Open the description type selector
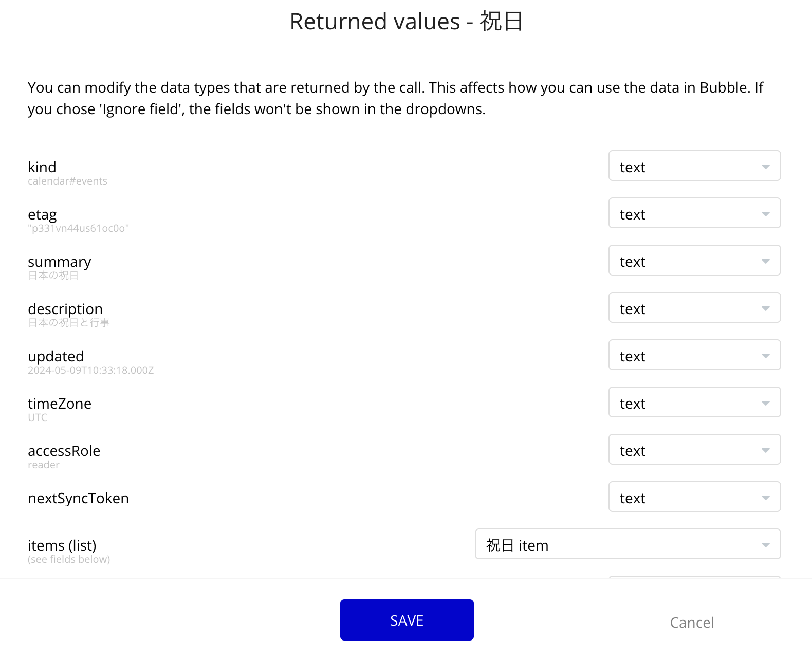Screen dimensions: 812x658 [x=694, y=308]
